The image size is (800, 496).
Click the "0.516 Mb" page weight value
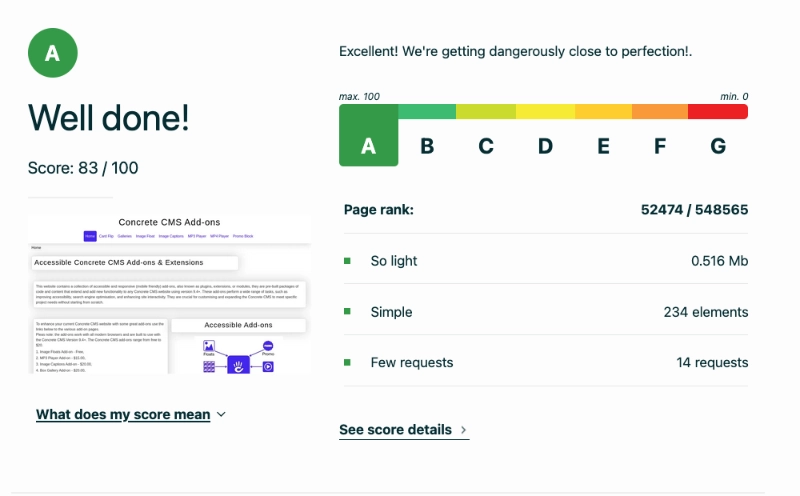(719, 261)
